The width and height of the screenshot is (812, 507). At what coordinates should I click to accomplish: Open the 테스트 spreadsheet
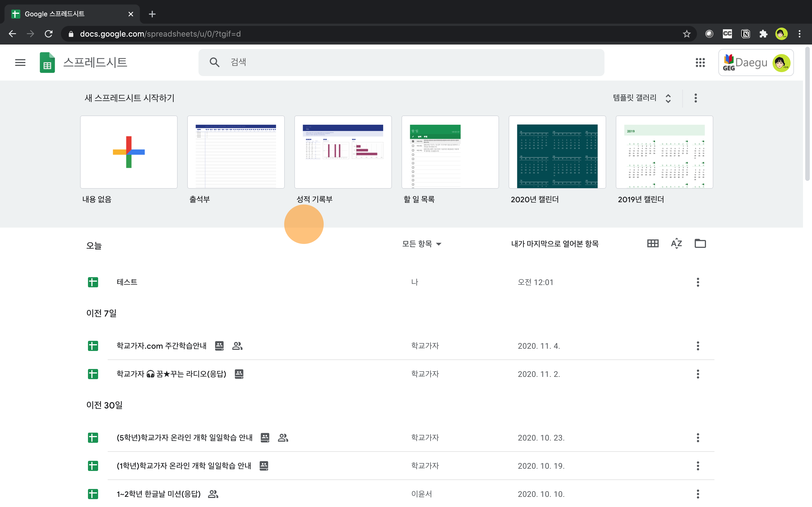click(127, 282)
